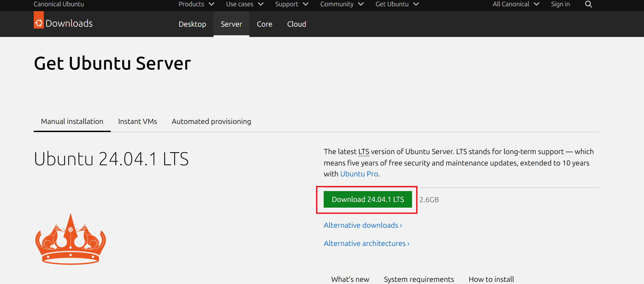Open the Get Ubuntu dropdown
This screenshot has height=284, width=644.
[397, 4]
